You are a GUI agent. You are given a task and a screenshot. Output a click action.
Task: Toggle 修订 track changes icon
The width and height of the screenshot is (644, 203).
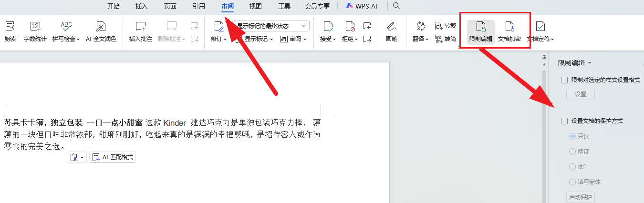click(219, 26)
